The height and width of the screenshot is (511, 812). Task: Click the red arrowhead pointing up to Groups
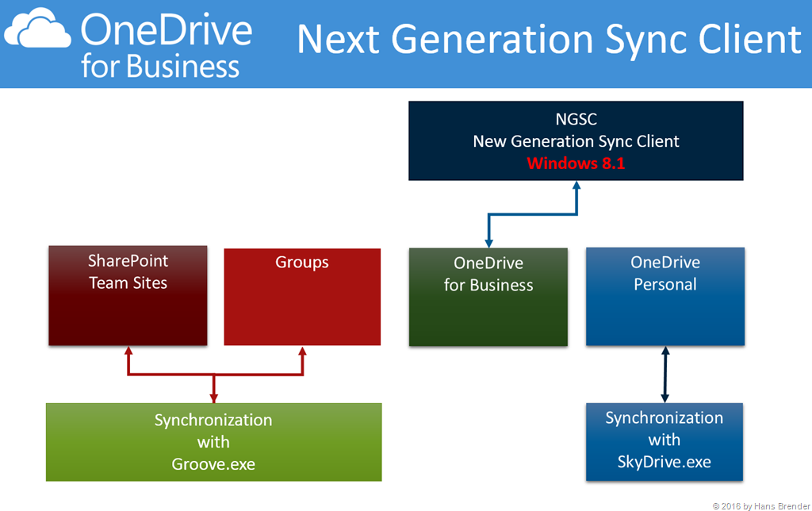302,352
